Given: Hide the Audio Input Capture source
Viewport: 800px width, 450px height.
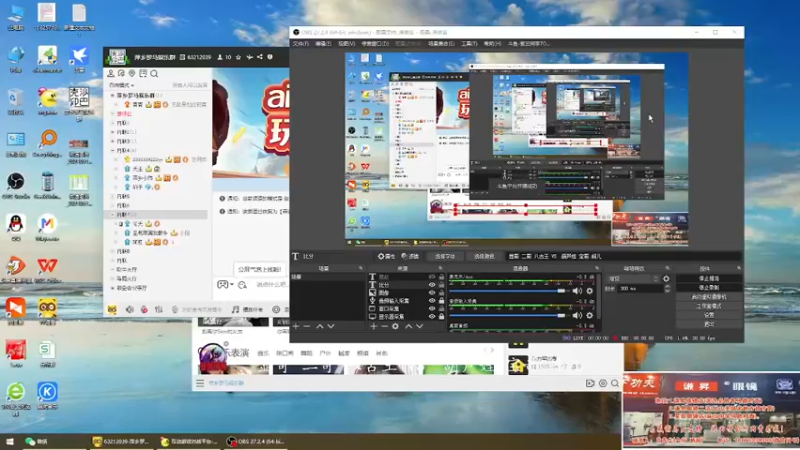Looking at the screenshot, I should click(x=432, y=301).
